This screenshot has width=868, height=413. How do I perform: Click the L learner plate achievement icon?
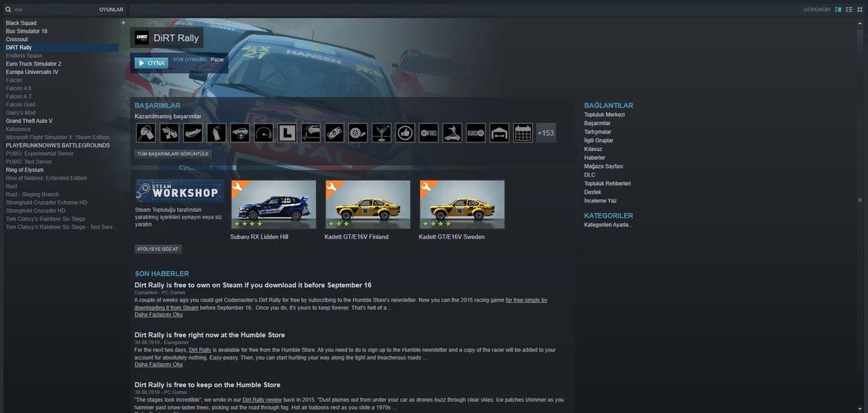[x=287, y=132]
